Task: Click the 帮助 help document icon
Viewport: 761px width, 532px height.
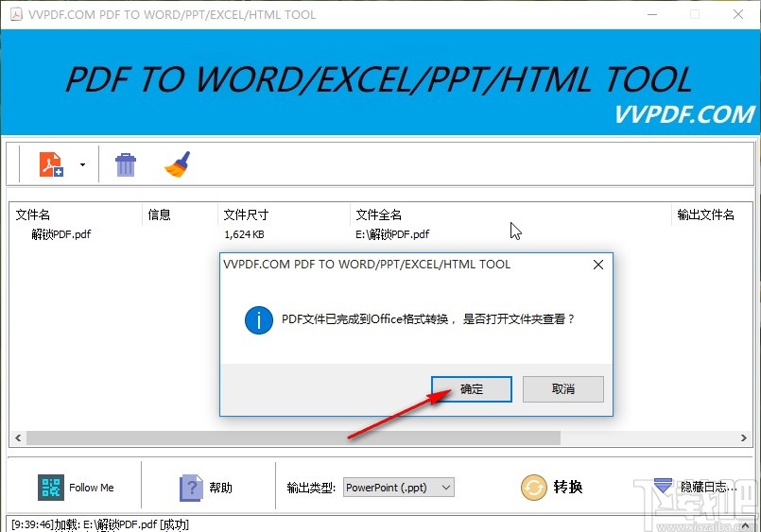Action: coord(191,488)
